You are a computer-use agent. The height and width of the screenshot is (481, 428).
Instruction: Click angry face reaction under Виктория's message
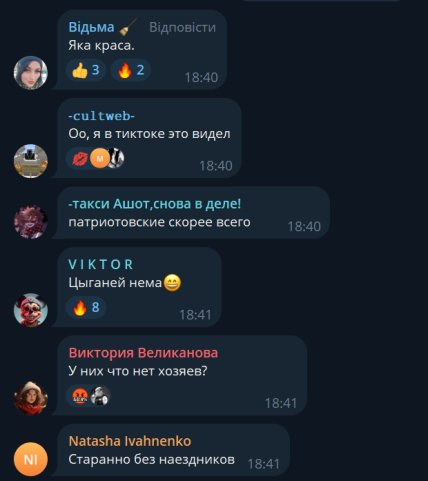80,396
